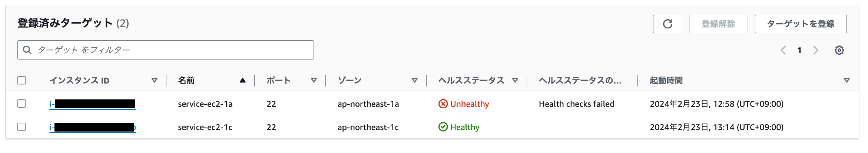Sort by 起動時間 column arrow
Image resolution: width=868 pixels, height=153 pixels.
click(847, 80)
